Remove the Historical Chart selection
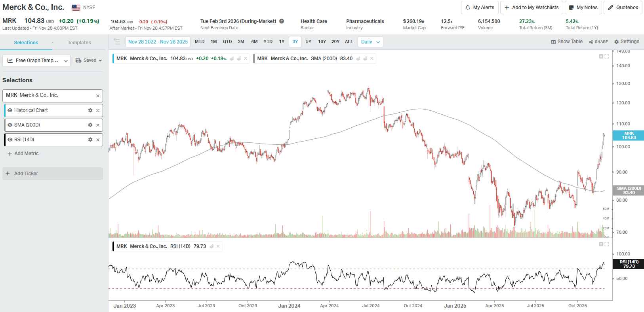The width and height of the screenshot is (644, 312). (98, 111)
